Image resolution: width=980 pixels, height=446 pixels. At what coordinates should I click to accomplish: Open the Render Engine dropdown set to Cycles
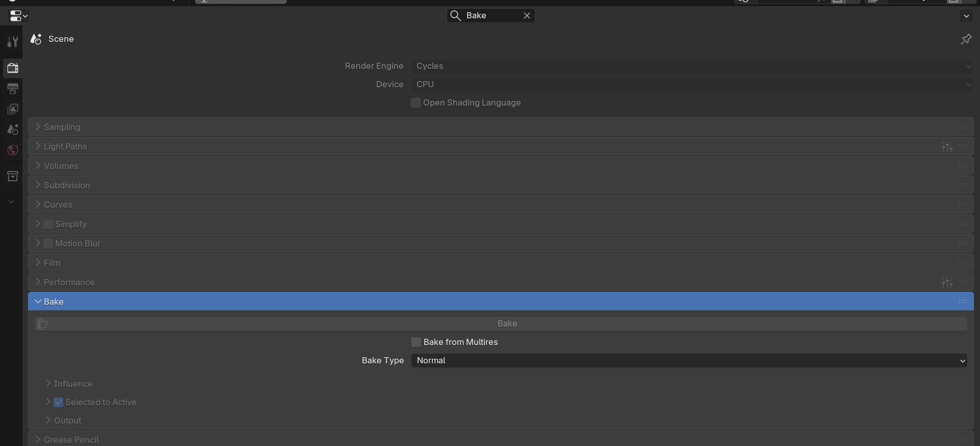pos(692,66)
